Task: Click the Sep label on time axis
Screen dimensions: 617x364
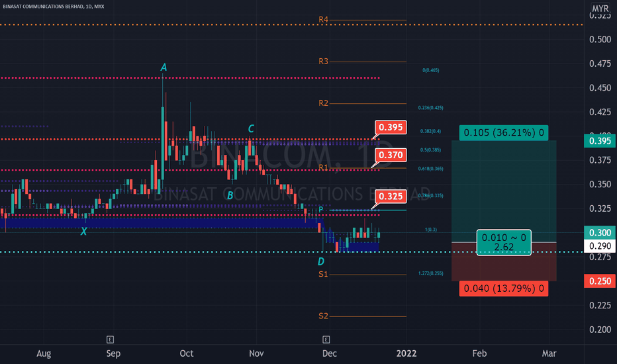Action: [x=113, y=354]
